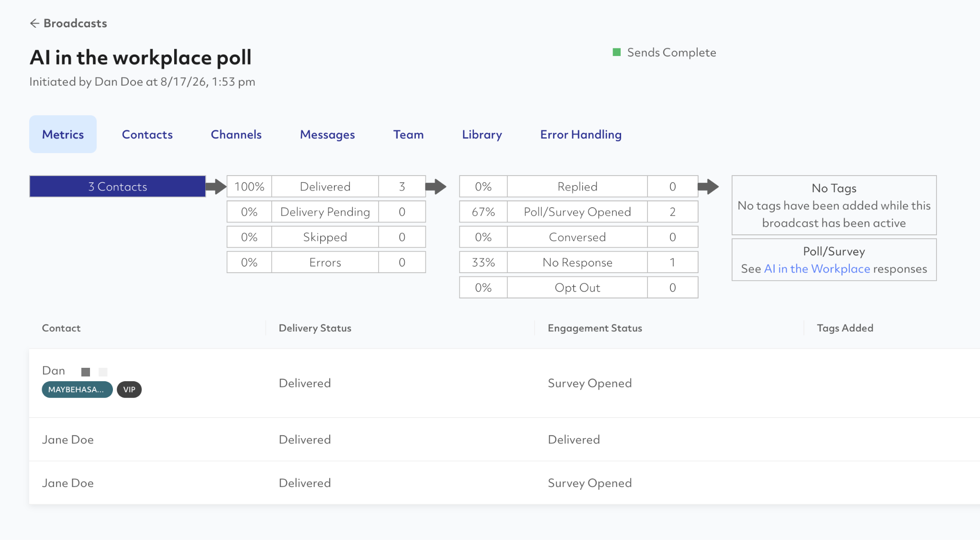Click the arrow after the Delivered row
The width and height of the screenshot is (980, 540).
click(435, 187)
